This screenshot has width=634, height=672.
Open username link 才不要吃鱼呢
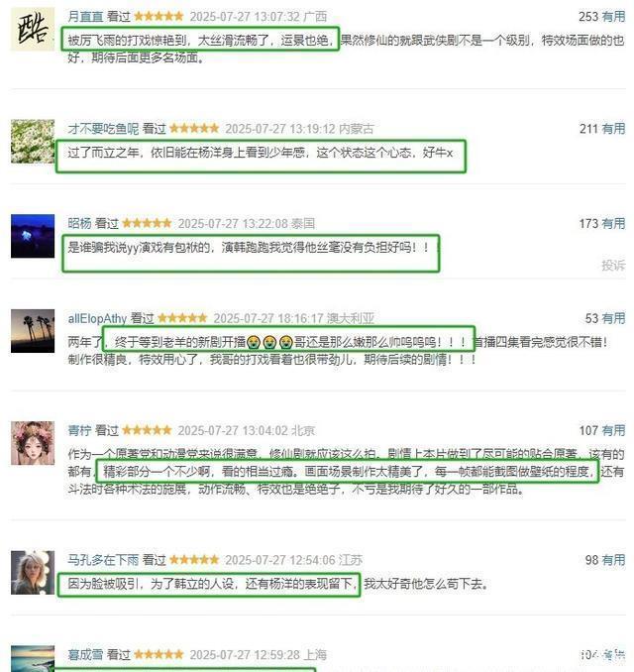[103, 129]
